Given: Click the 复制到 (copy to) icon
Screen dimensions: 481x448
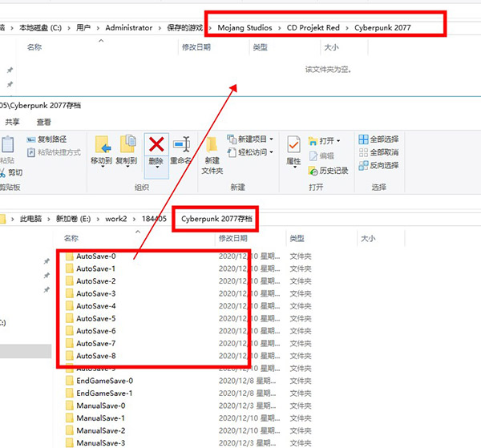Looking at the screenshot, I should coord(127,143).
